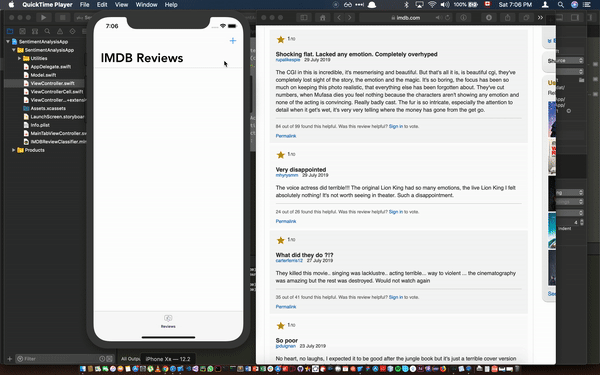The image size is (600, 375).
Task: Open volume control in menu bar
Action: point(445,5)
